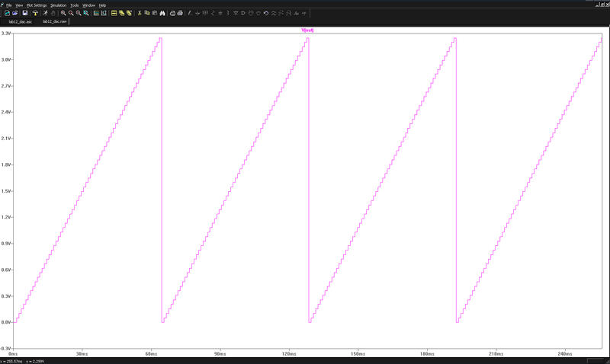The image size is (610, 364).
Task: Click the Undo arrow icon
Action: tap(266, 13)
